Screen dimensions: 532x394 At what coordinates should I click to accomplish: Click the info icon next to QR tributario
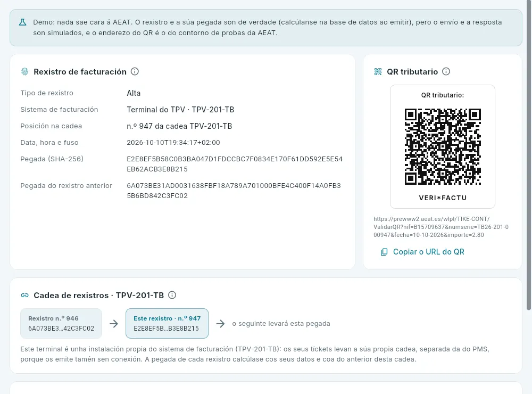pyautogui.click(x=446, y=71)
